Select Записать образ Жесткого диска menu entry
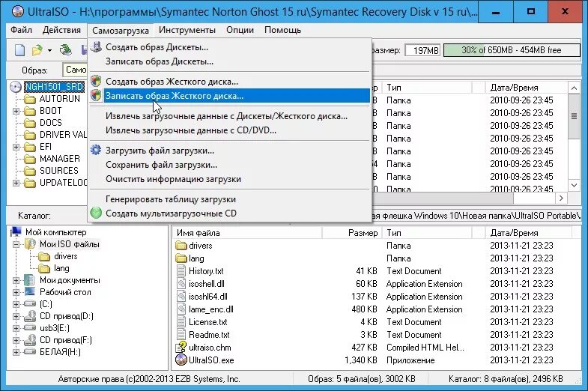This screenshot has width=588, height=391. pos(229,96)
